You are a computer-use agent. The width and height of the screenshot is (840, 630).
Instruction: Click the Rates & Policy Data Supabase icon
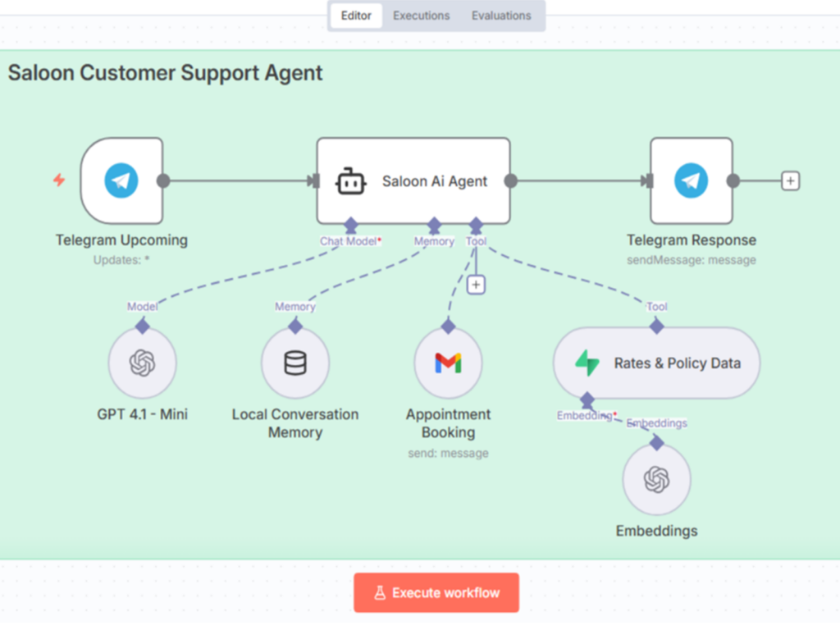point(587,363)
